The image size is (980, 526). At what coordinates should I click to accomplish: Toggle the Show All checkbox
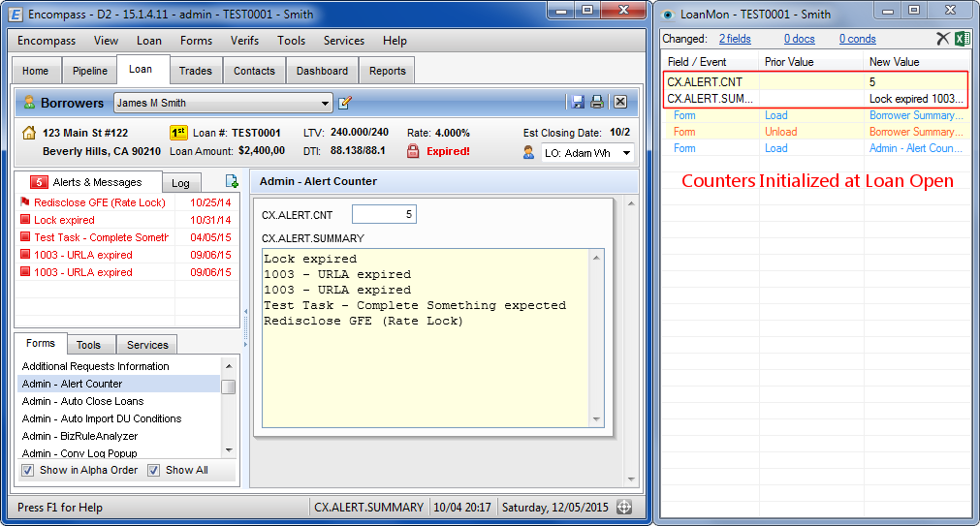click(x=153, y=471)
